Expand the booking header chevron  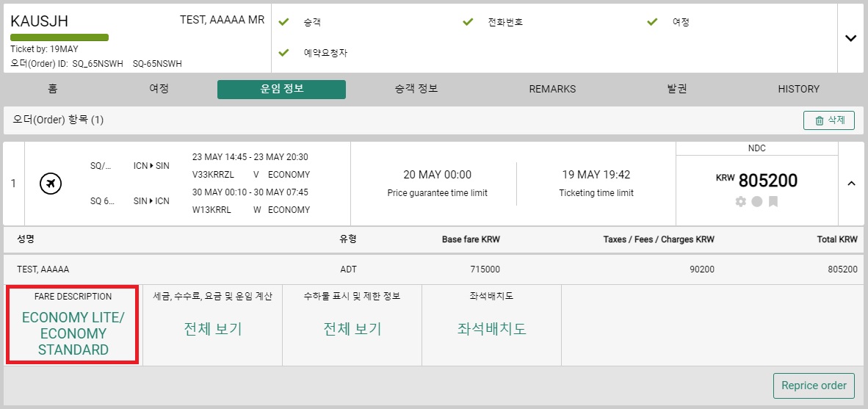point(851,38)
